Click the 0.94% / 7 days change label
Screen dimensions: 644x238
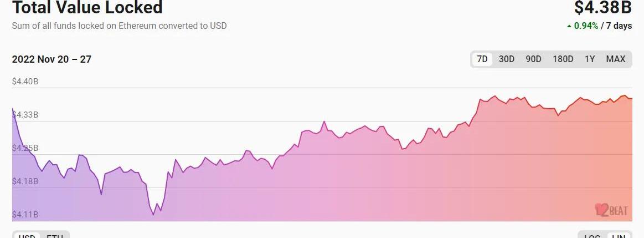(602, 26)
